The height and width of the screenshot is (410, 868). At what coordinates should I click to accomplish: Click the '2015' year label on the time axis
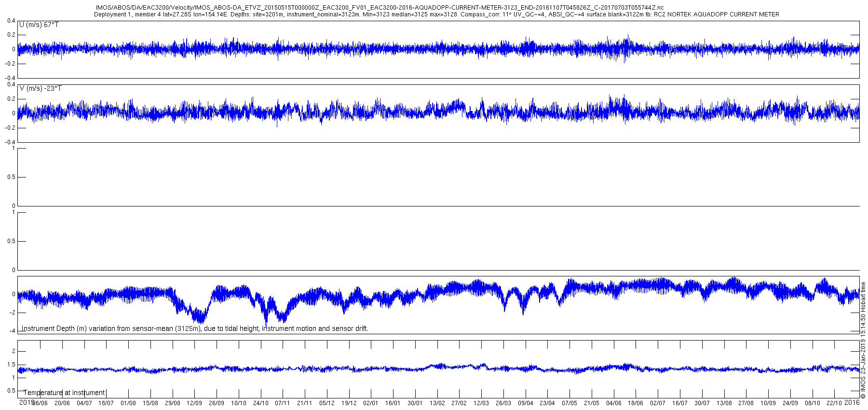coord(27,402)
